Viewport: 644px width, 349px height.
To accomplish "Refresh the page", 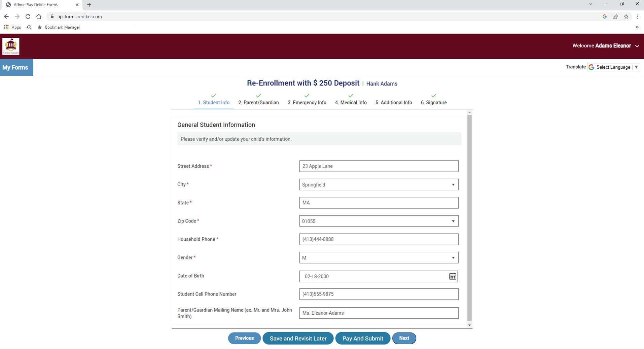I will [x=28, y=16].
